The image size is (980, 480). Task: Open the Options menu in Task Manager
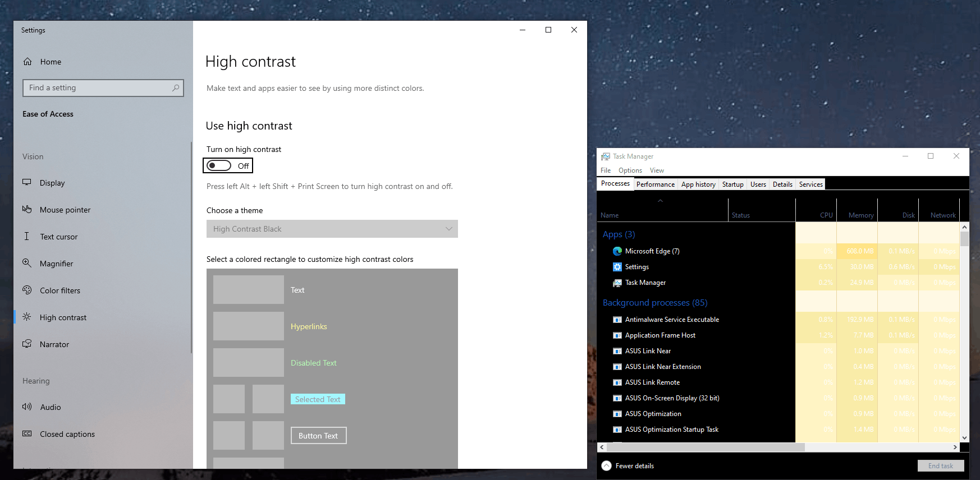pyautogui.click(x=630, y=170)
